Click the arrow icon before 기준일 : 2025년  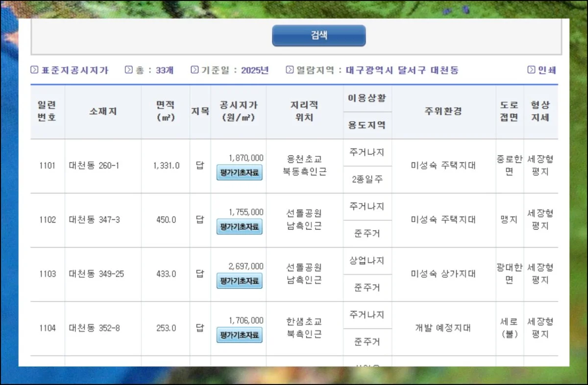click(195, 70)
